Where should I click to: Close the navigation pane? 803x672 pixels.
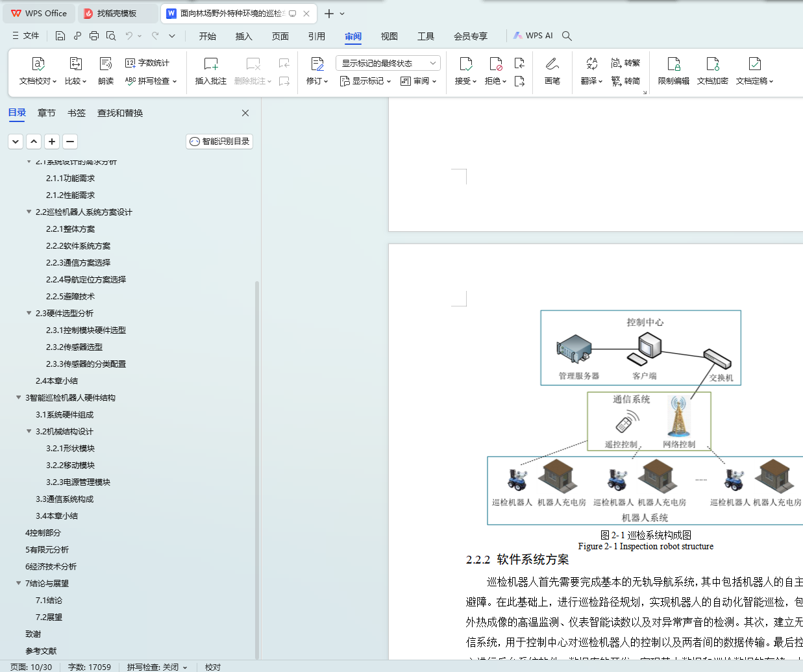[245, 113]
